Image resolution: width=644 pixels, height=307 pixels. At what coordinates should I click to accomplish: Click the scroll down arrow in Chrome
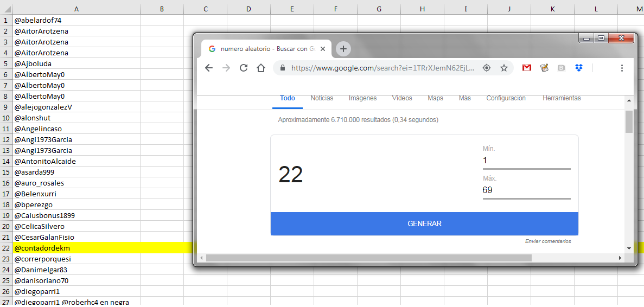click(629, 248)
